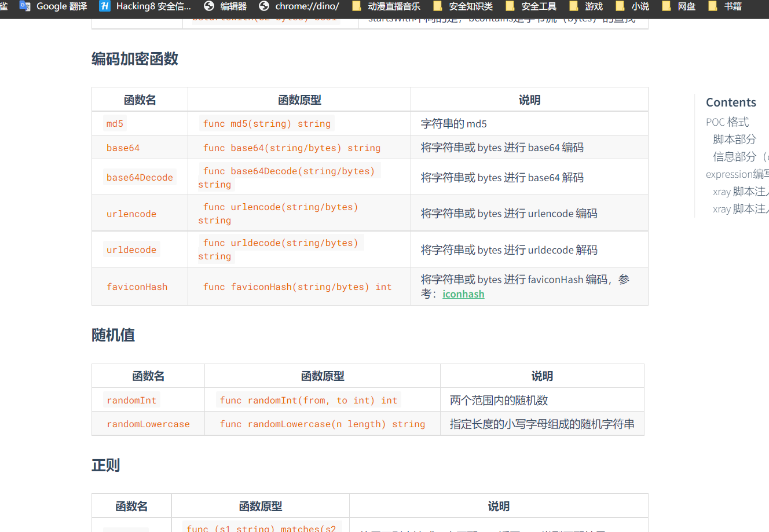Click the faviconHash function name
Viewport: 769px width, 532px height.
coord(137,287)
